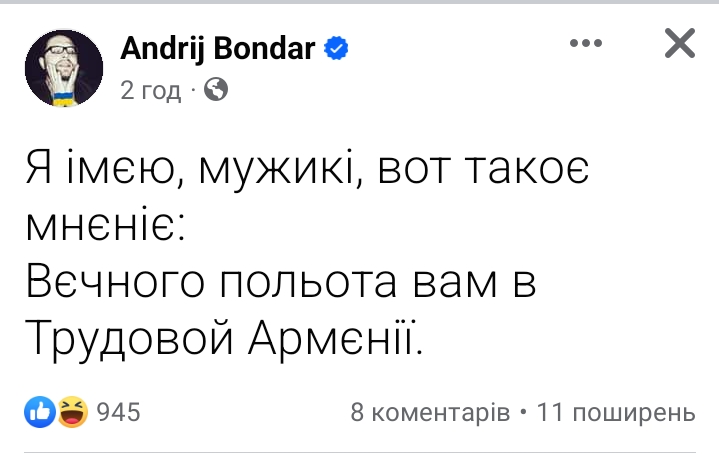Click the text 'Вєчного польота вам в'
719x458 pixels.
(281, 282)
